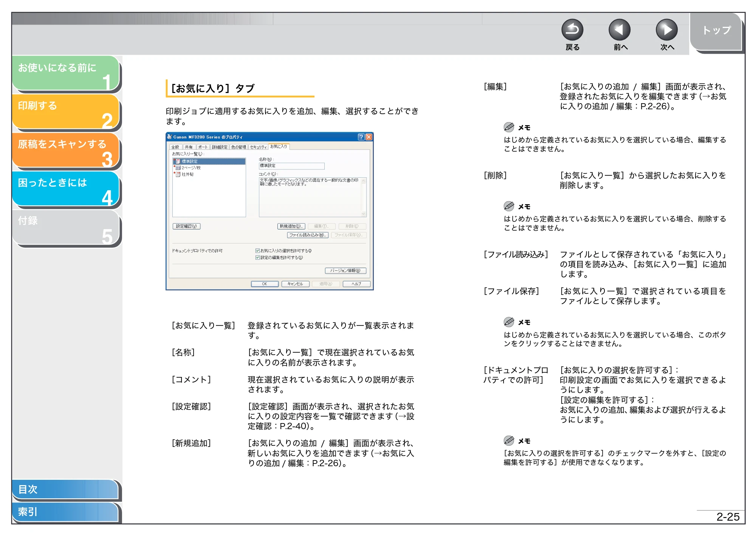
Task: Select the お気に入り tab in dialog
Action: pos(279,146)
